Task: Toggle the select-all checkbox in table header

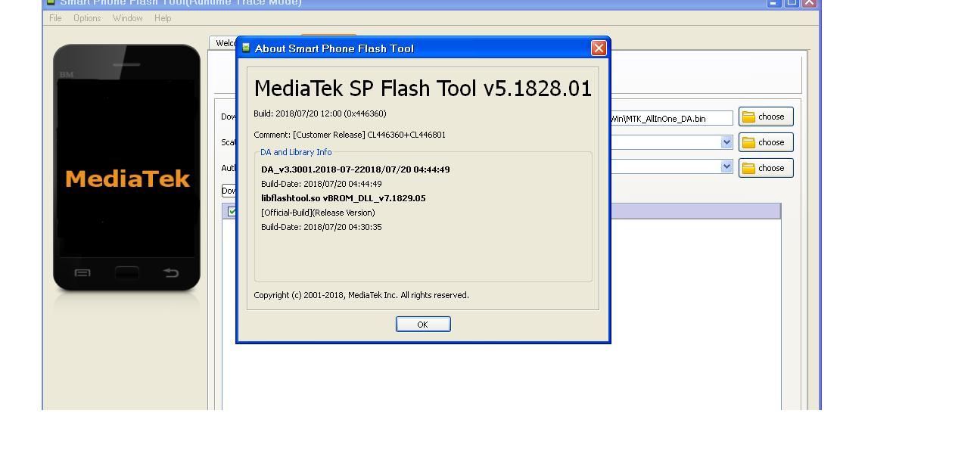Action: [232, 212]
